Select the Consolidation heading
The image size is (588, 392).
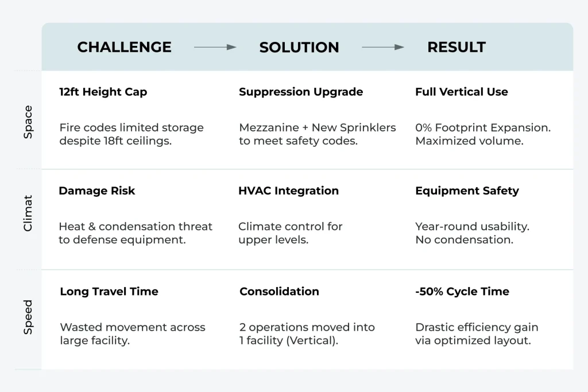click(x=279, y=291)
